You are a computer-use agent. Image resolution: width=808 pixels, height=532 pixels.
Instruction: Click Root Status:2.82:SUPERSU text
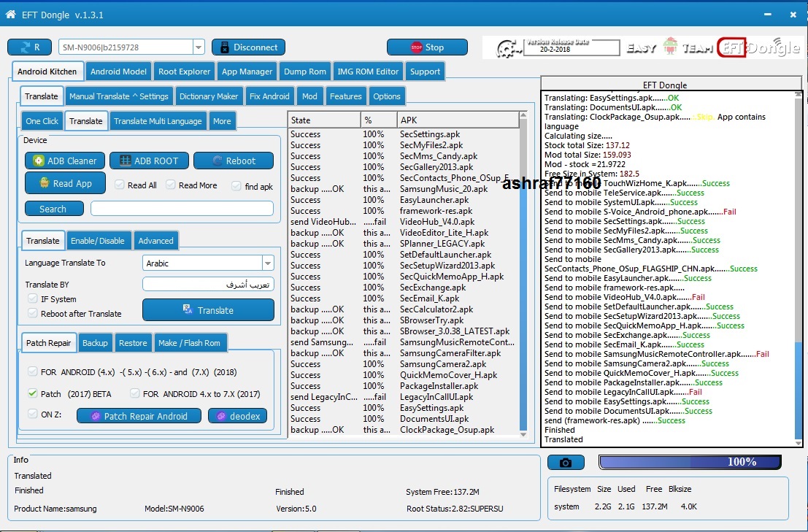455,509
